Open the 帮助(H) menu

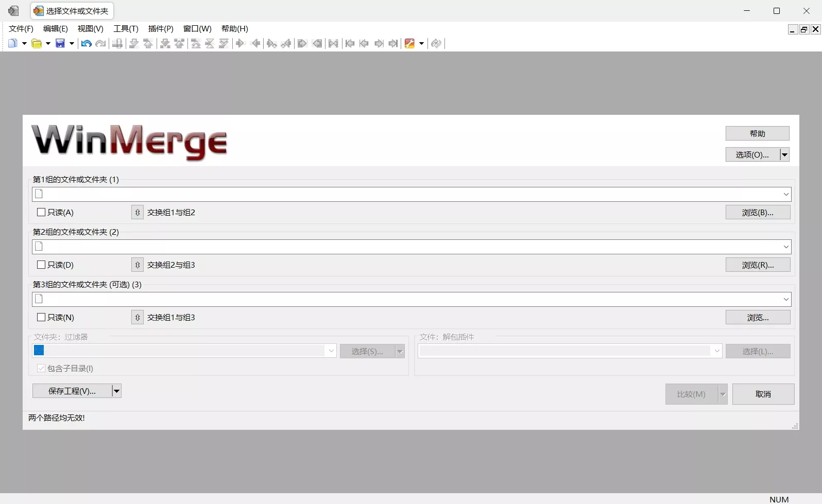[235, 28]
